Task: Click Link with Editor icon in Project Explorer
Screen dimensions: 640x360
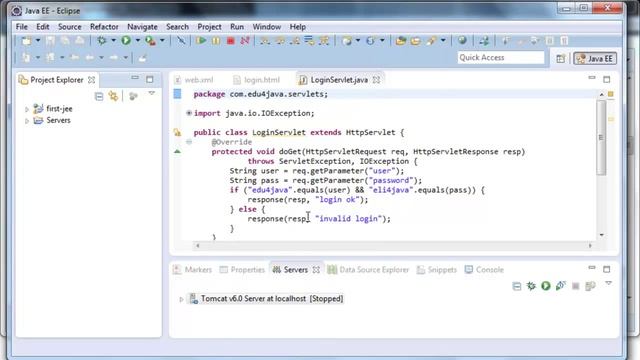Action: (x=113, y=96)
